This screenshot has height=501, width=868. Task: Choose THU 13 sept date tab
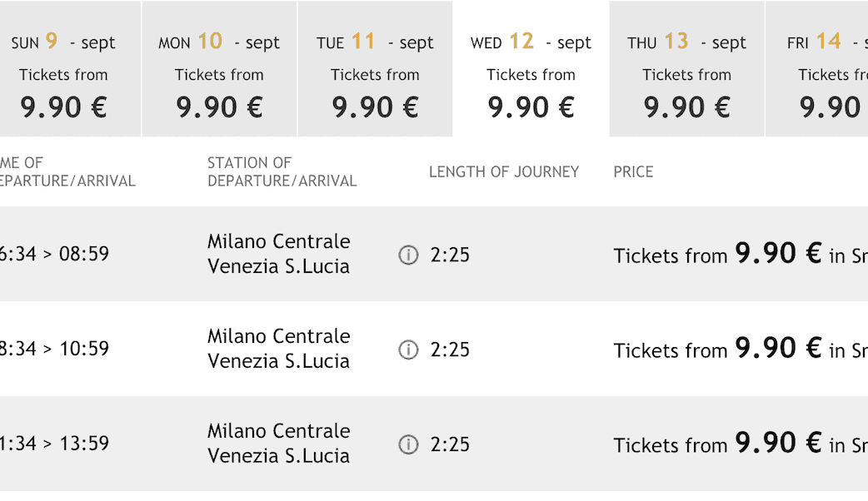pyautogui.click(x=686, y=73)
